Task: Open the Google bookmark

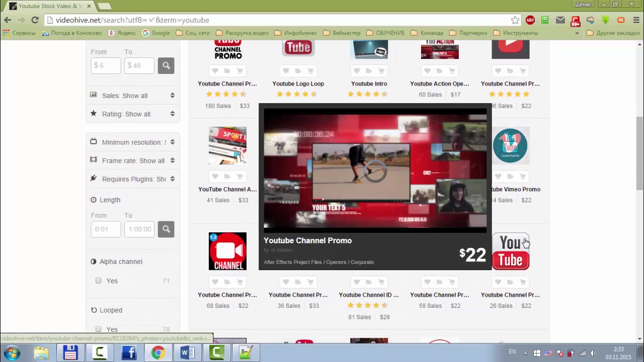Action: click(156, 33)
